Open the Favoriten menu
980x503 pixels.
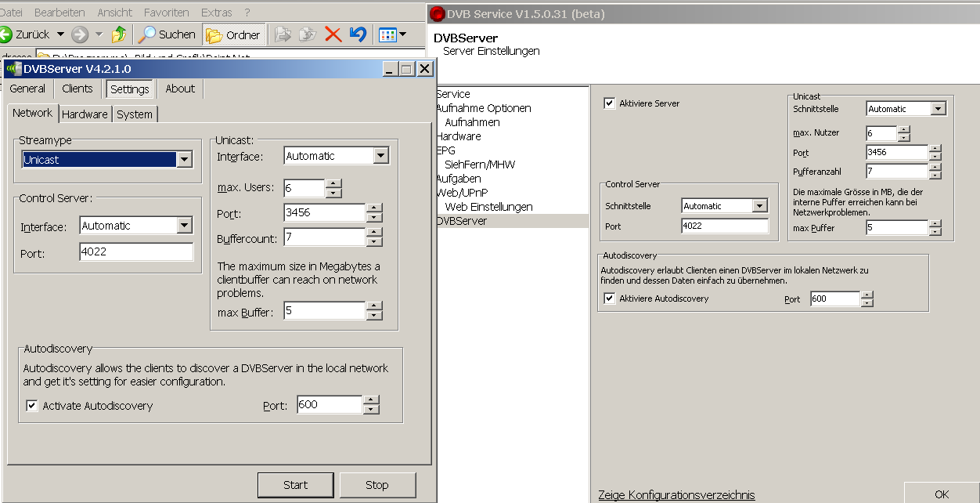[167, 13]
